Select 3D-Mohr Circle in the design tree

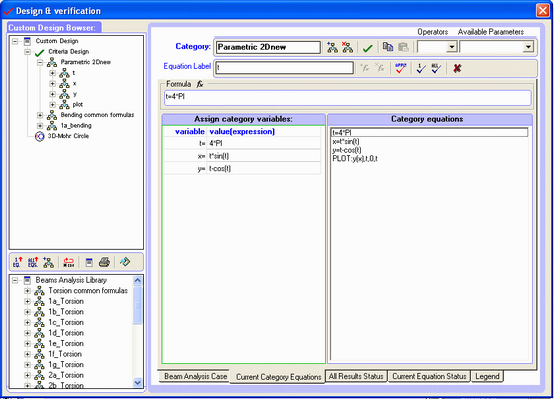tap(68, 136)
